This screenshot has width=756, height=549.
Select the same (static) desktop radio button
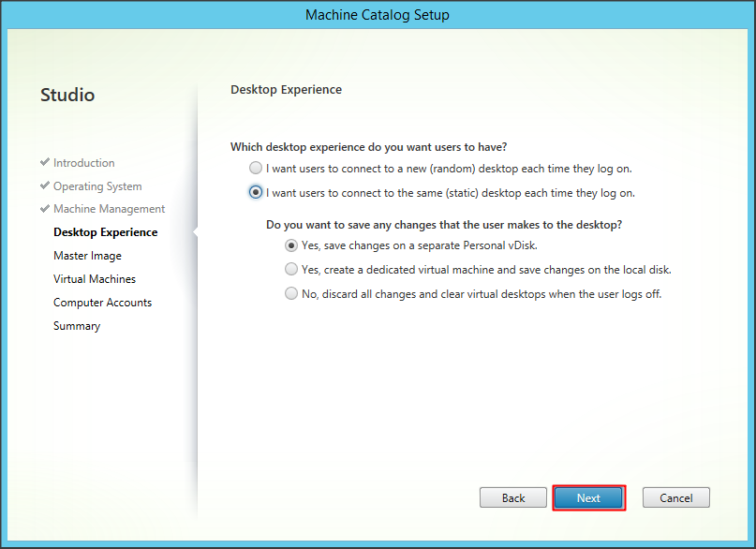click(256, 193)
